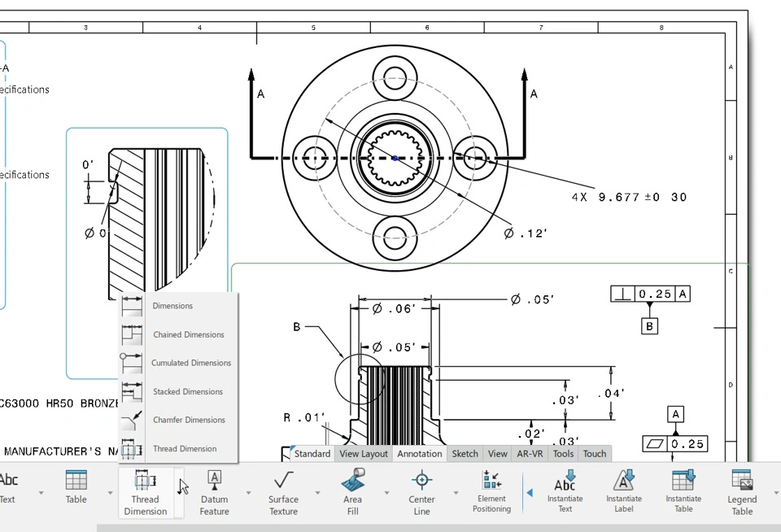
Task: Click the MANUFACTURER'S note text
Action: pyautogui.click(x=61, y=451)
